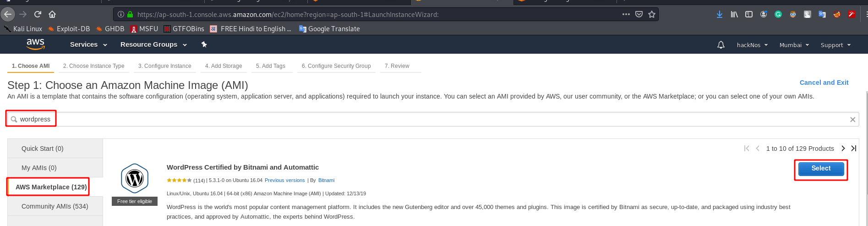868x226 pixels.
Task: Click in the wordpress search input field
Action: point(433,119)
